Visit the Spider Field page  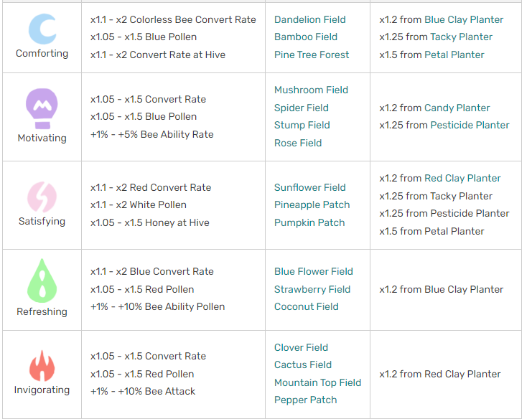tap(302, 108)
